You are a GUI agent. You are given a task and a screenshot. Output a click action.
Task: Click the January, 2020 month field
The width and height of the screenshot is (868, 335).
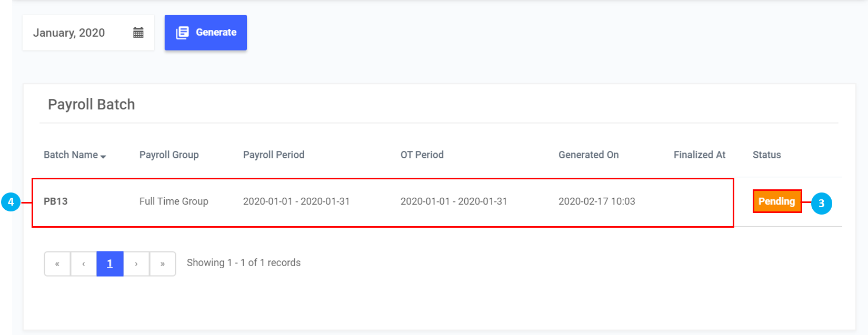[x=69, y=33]
